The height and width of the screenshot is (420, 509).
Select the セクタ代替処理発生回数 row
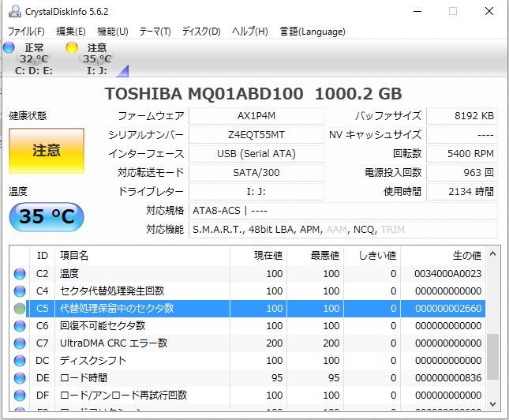(247, 291)
